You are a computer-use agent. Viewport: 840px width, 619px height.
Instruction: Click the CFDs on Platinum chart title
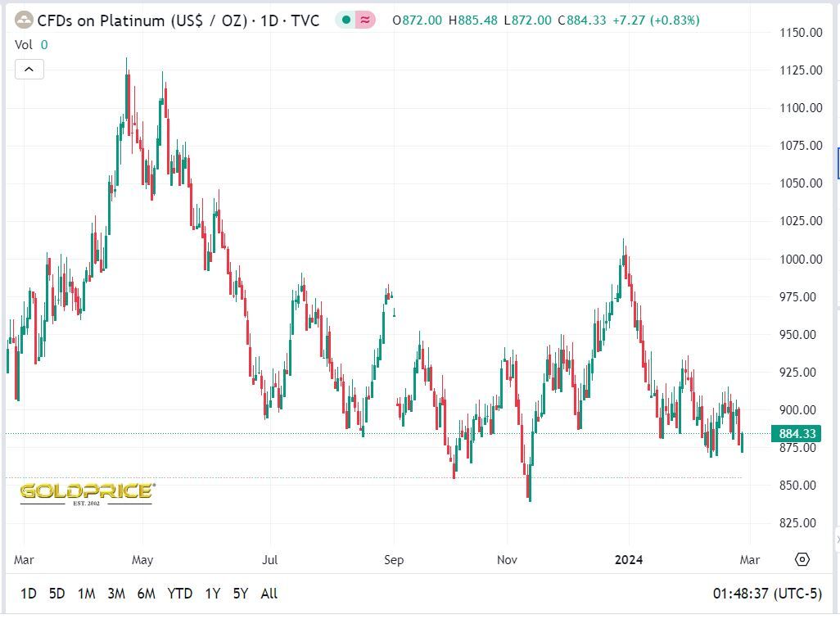[x=178, y=21]
